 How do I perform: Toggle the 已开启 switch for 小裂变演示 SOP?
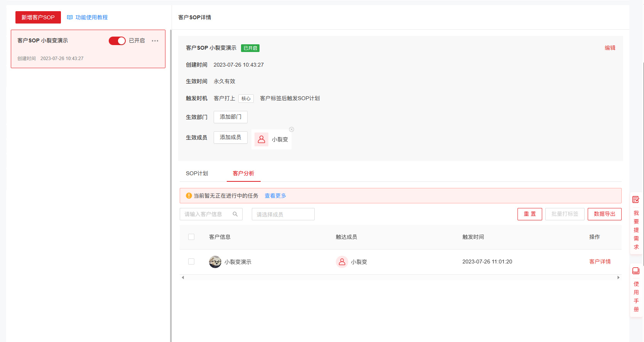[x=117, y=41]
